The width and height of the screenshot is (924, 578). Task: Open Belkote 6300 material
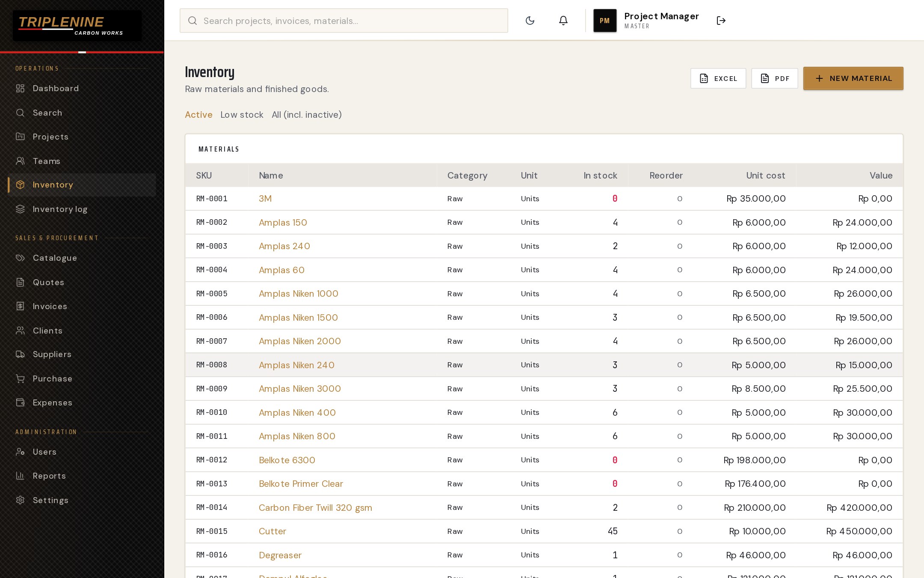(287, 460)
